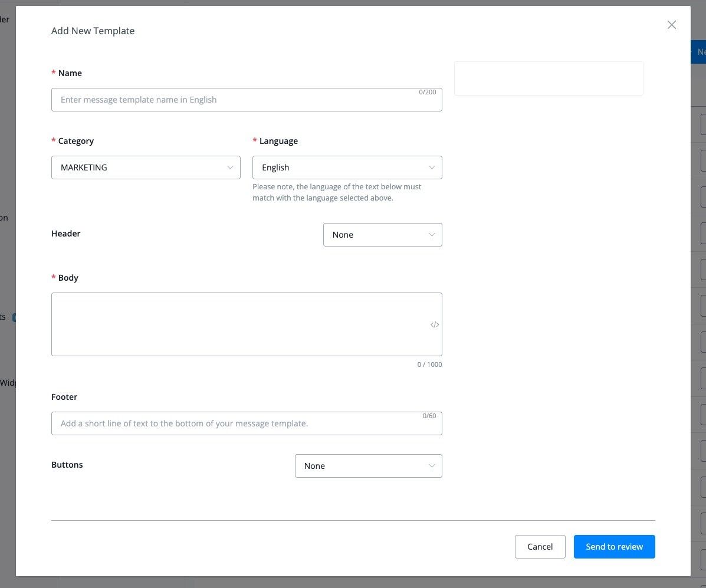The width and height of the screenshot is (706, 588).
Task: Click the Buttons dropdown chevron arrow
Action: coord(432,466)
